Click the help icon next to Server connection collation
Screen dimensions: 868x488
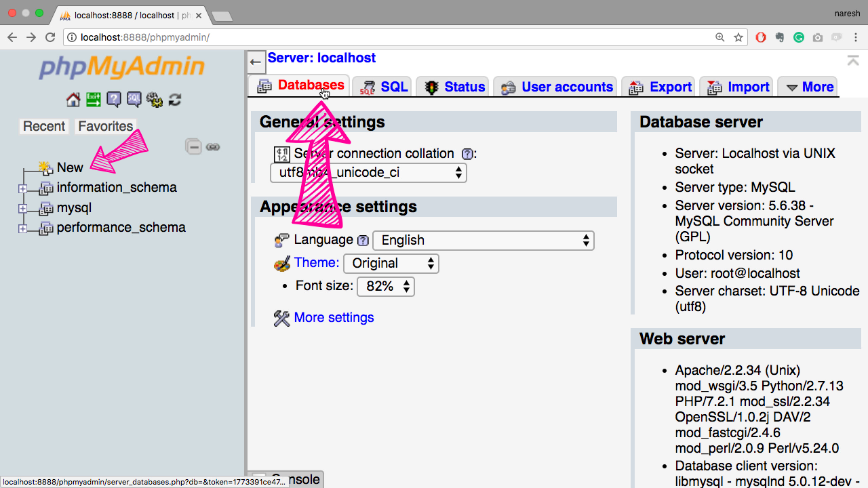pos(467,154)
